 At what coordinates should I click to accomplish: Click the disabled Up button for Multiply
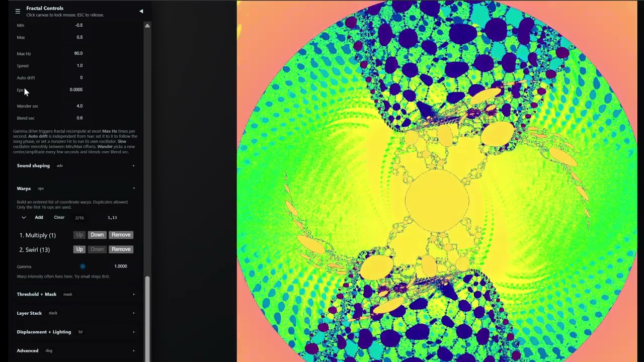[79, 235]
